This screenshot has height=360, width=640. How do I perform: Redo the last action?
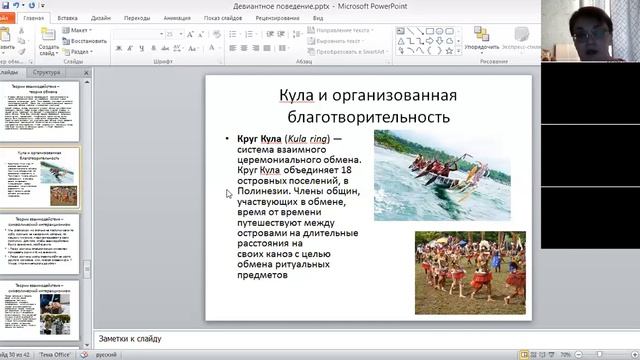click(x=31, y=5)
